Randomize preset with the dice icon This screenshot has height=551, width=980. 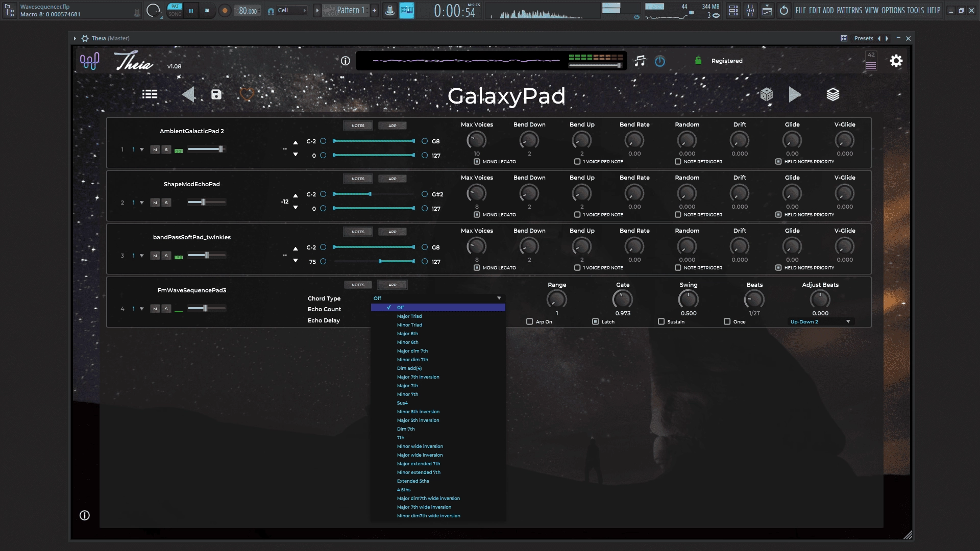click(766, 94)
